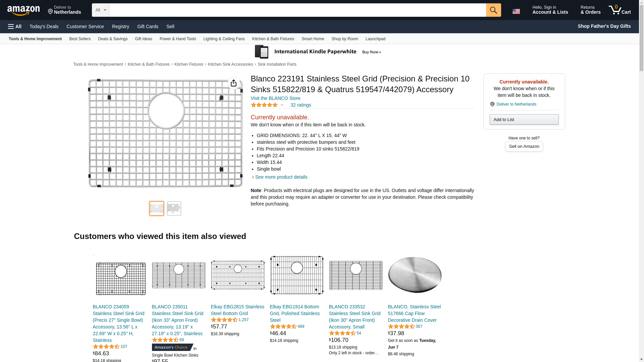Click the share icon on product image
This screenshot has height=362, width=644.
tap(233, 83)
